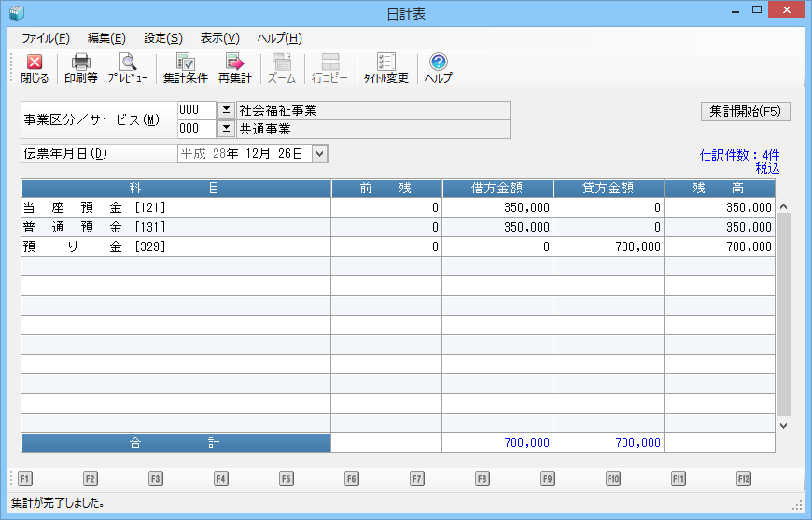The width and height of the screenshot is (812, 520).
Task: Expand the 共通事業 service code dropdown
Action: [x=226, y=128]
